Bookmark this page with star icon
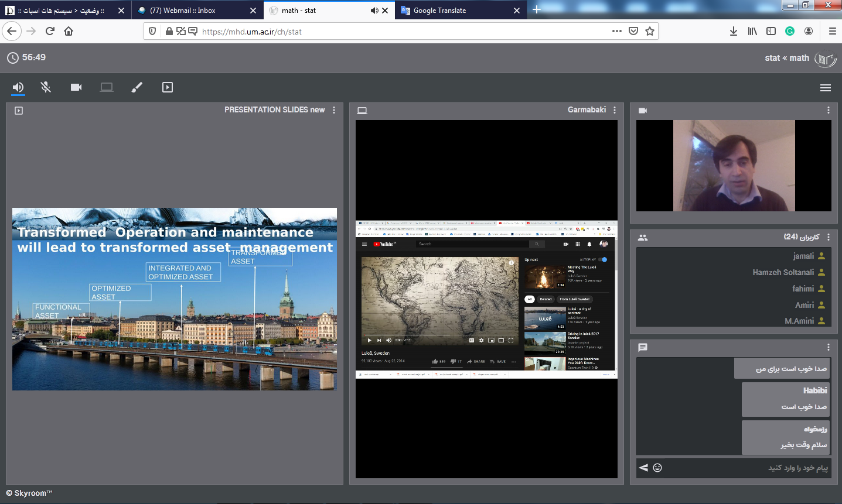Viewport: 842px width, 504px height. (x=649, y=32)
